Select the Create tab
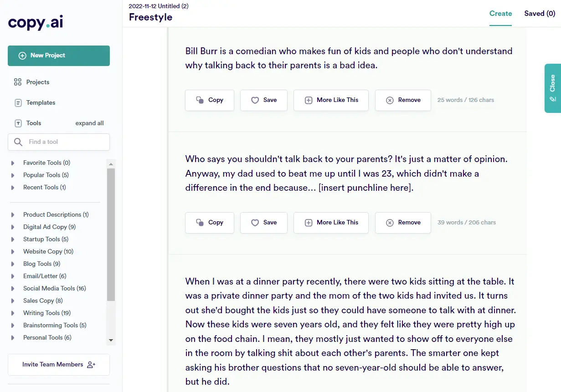 coord(500,13)
